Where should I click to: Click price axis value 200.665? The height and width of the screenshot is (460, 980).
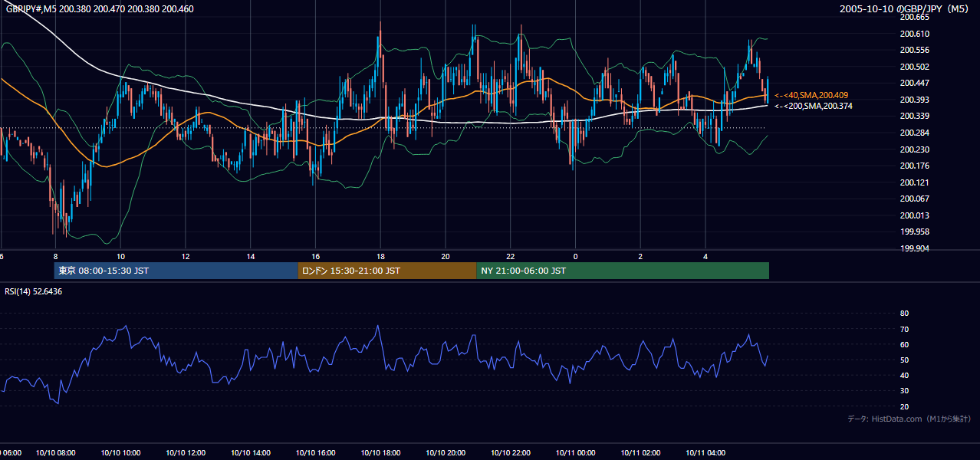pyautogui.click(x=914, y=17)
